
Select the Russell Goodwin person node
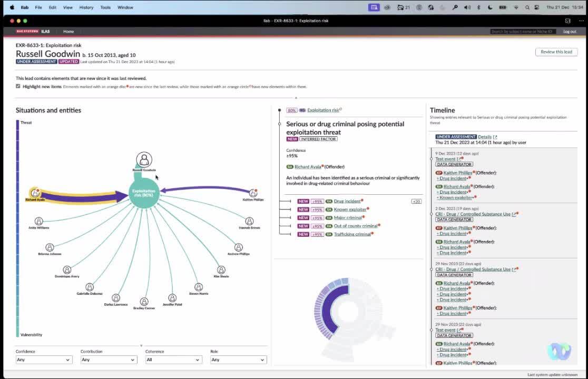pyautogui.click(x=144, y=159)
